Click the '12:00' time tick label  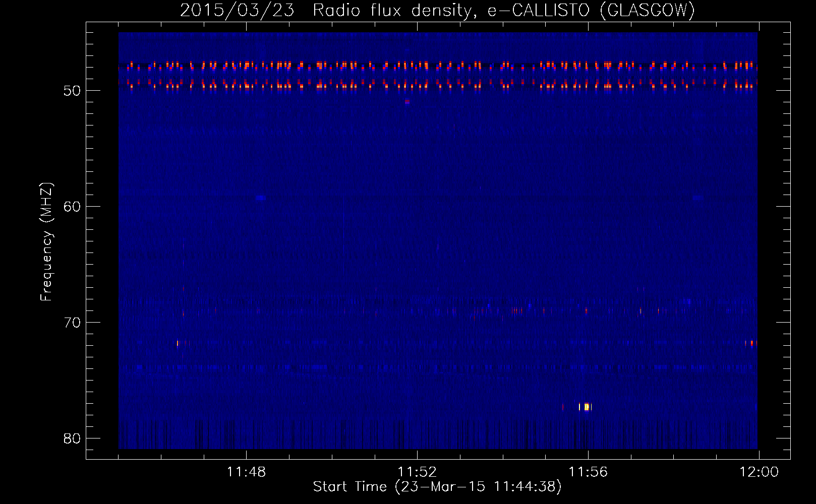[759, 472]
